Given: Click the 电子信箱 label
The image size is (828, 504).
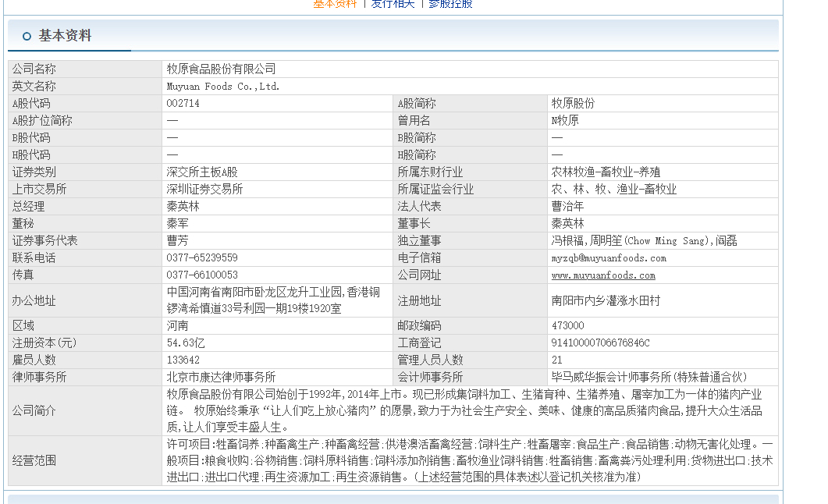Looking at the screenshot, I should tap(419, 258).
